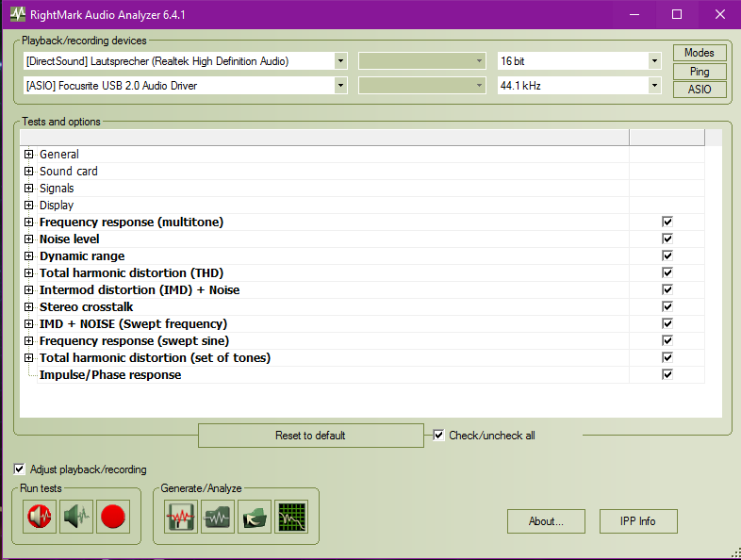Click Reset to default button
Viewport: 741px width, 560px height.
(310, 436)
